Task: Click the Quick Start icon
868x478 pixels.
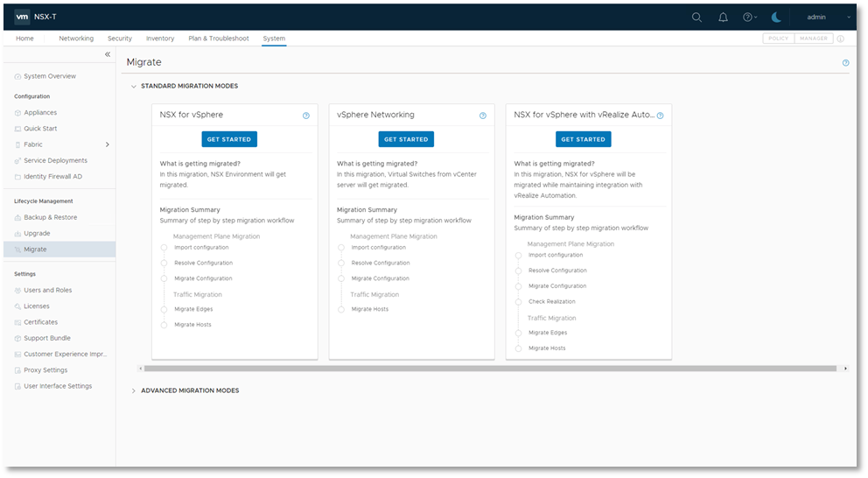Action: (x=17, y=129)
